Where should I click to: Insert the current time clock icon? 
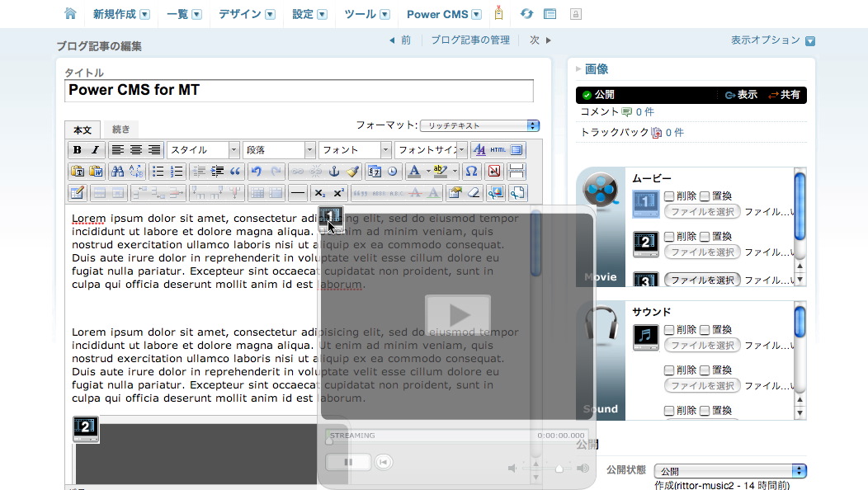click(x=393, y=172)
